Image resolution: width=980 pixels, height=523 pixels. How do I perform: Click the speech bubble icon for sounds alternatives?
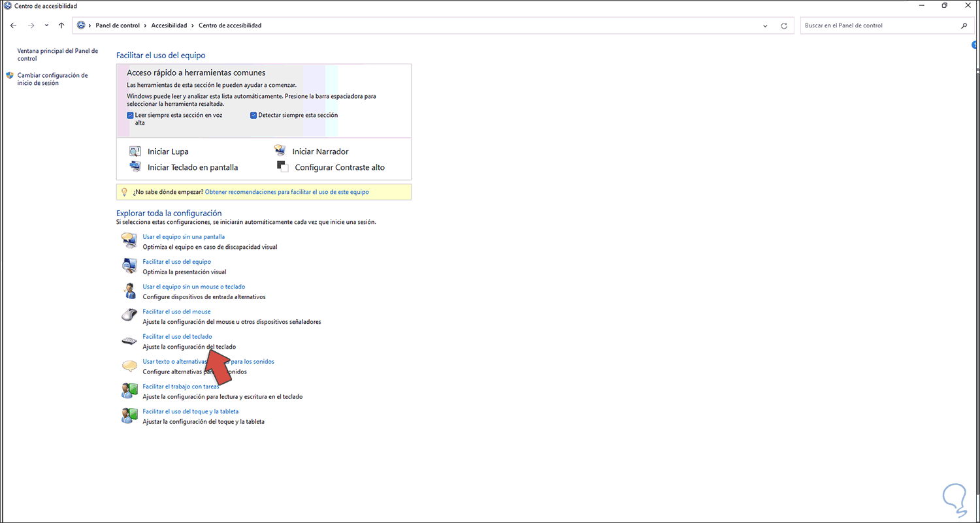129,366
